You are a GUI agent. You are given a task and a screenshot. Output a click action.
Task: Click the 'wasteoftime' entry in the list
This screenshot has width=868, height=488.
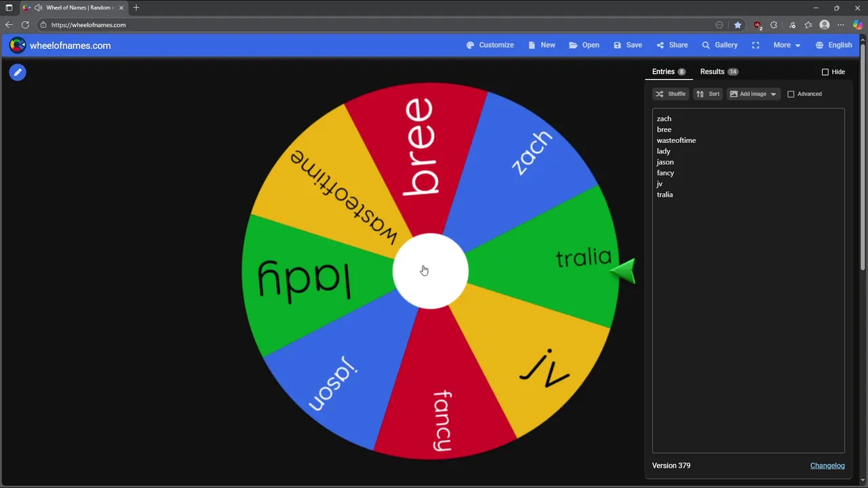pyautogui.click(x=676, y=140)
